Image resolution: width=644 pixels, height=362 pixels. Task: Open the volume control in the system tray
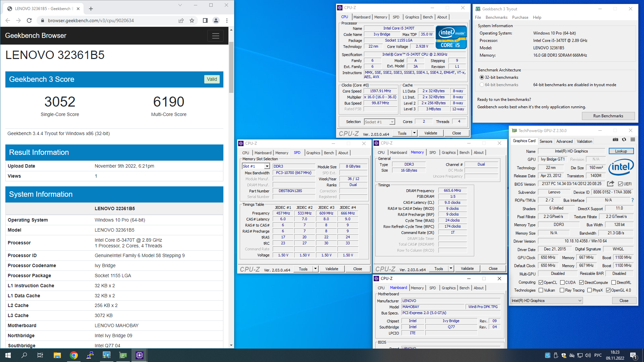(588, 355)
